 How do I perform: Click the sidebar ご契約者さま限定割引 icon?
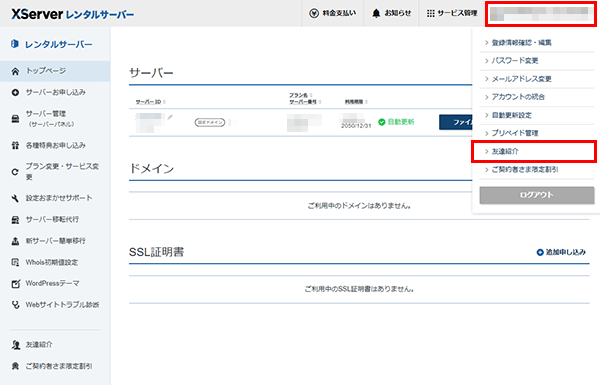(x=15, y=366)
